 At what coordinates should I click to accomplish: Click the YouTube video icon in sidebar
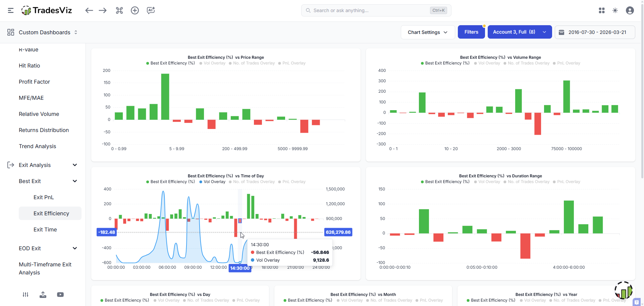[60, 295]
